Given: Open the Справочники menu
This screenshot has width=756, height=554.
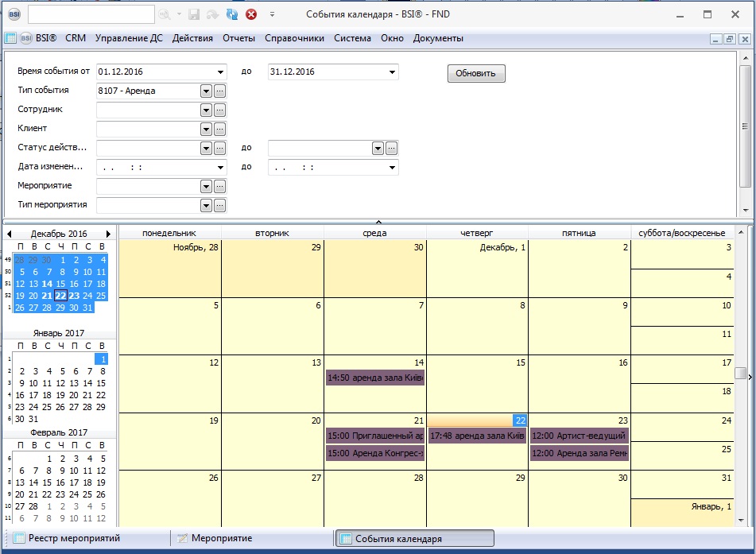Looking at the screenshot, I should [x=294, y=38].
